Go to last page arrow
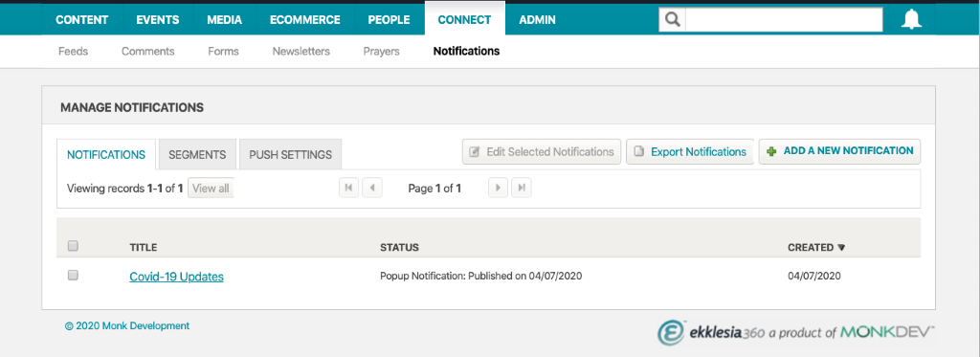980x357 pixels. pos(522,188)
